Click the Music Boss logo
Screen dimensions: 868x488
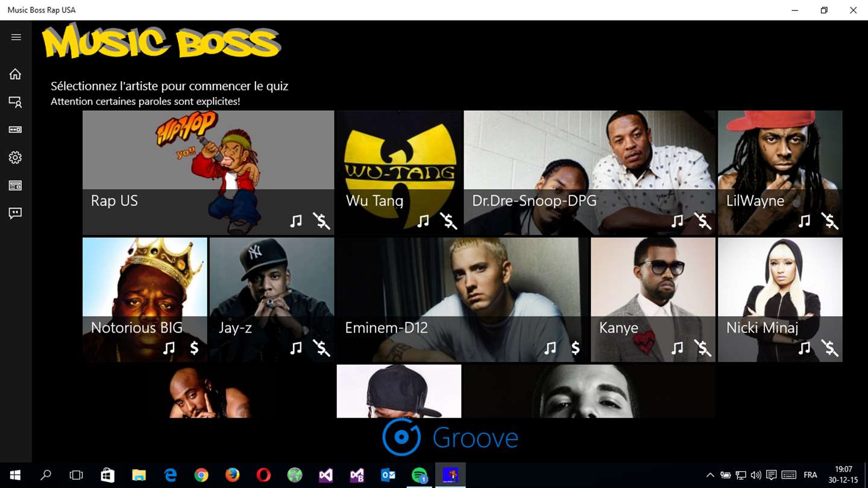(162, 41)
